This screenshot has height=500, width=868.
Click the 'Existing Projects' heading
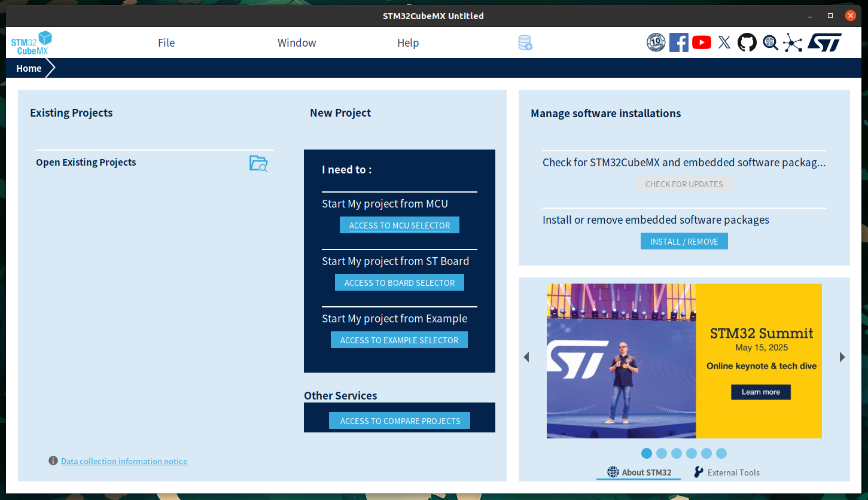[x=71, y=112]
